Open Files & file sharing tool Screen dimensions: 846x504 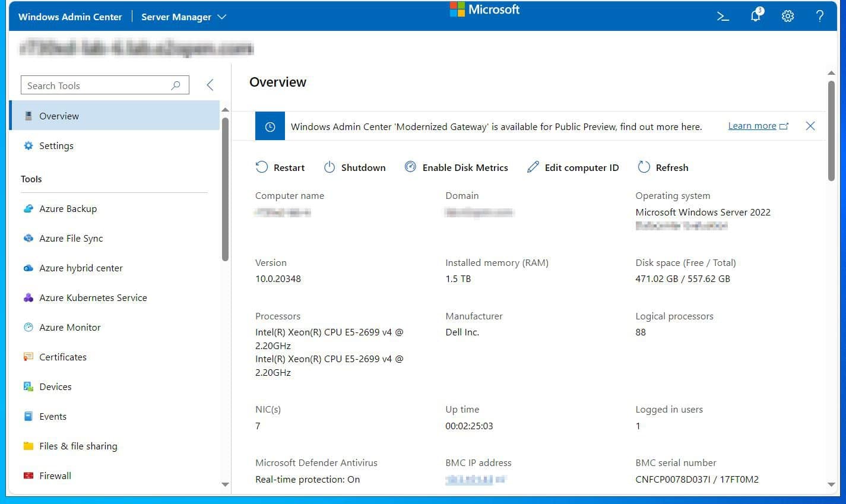[77, 446]
